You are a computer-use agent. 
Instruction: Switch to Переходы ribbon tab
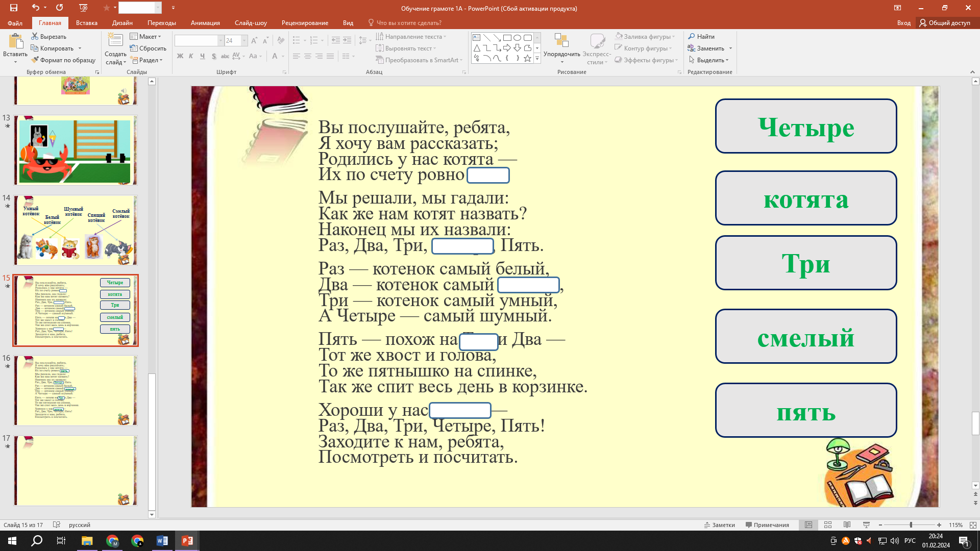coord(162,23)
